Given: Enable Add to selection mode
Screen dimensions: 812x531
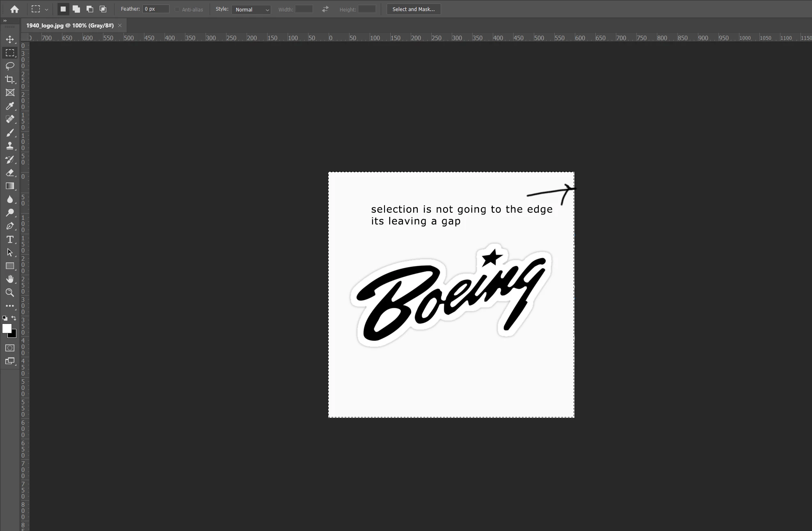Looking at the screenshot, I should pos(76,9).
